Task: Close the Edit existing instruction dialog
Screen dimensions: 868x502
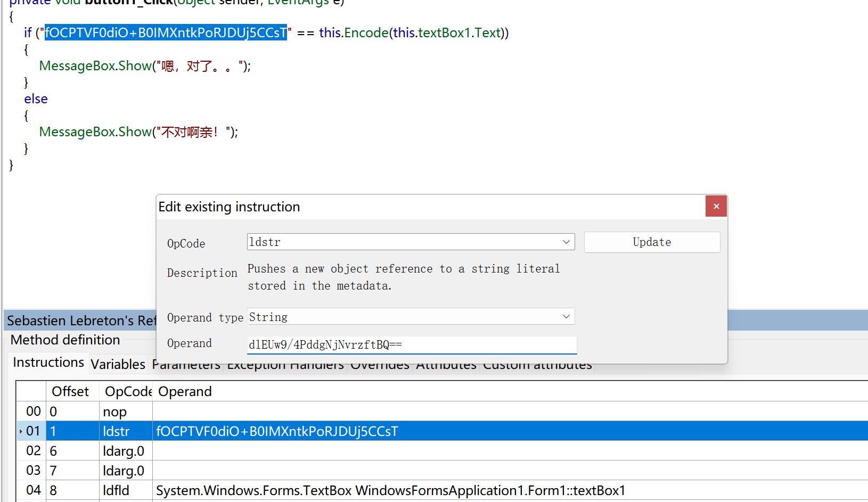Action: [x=716, y=207]
